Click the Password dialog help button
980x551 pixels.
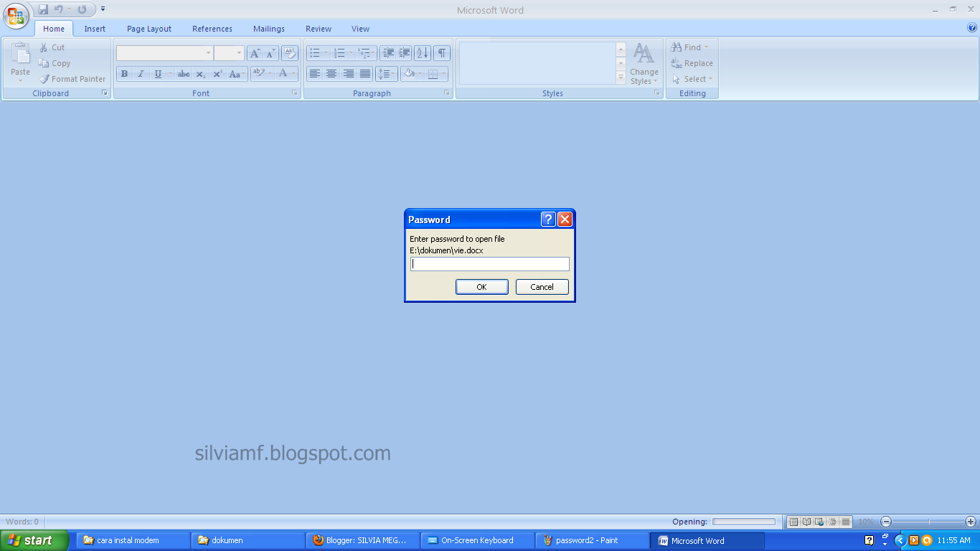coord(548,220)
